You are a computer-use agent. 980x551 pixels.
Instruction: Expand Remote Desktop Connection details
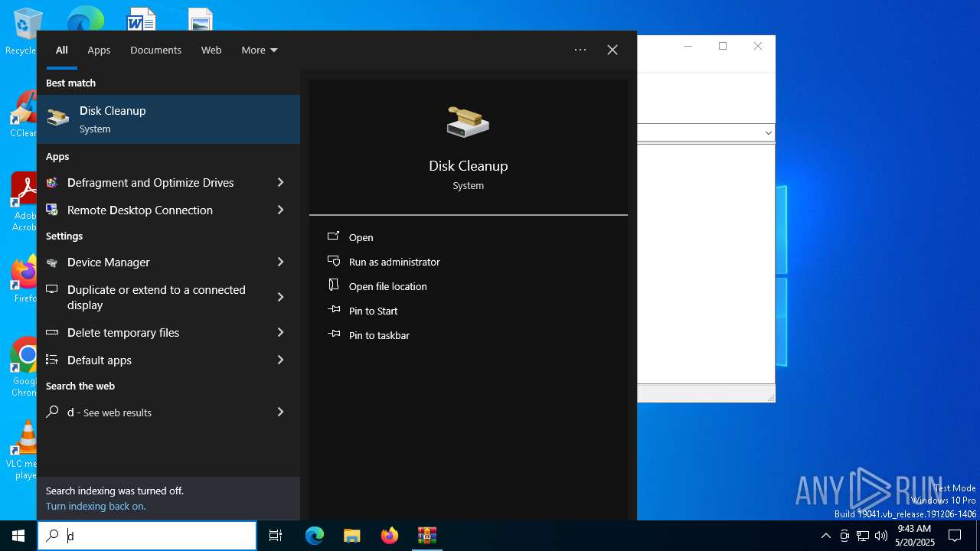(280, 210)
